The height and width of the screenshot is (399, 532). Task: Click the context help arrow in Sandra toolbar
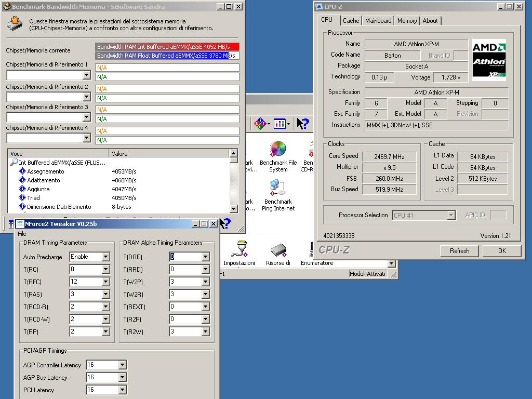302,124
